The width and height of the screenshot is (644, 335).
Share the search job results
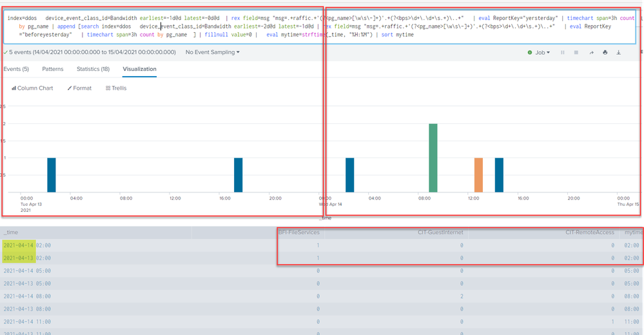coord(591,53)
